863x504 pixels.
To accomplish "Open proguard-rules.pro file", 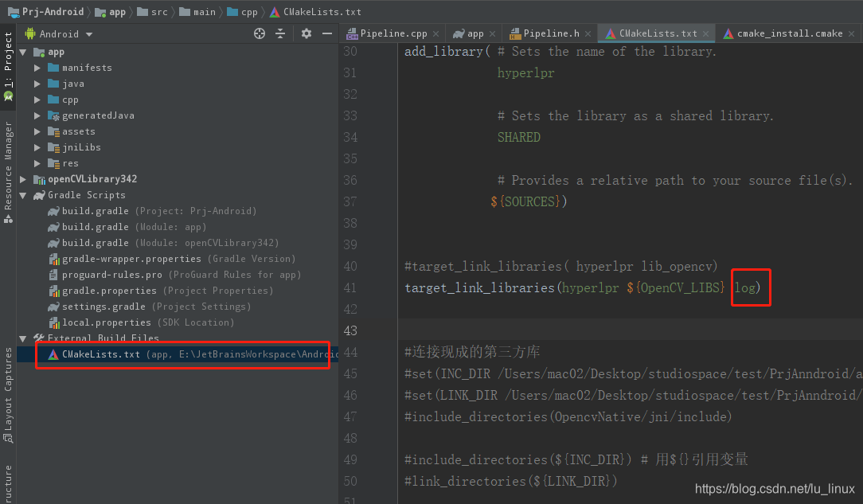I will pyautogui.click(x=175, y=275).
